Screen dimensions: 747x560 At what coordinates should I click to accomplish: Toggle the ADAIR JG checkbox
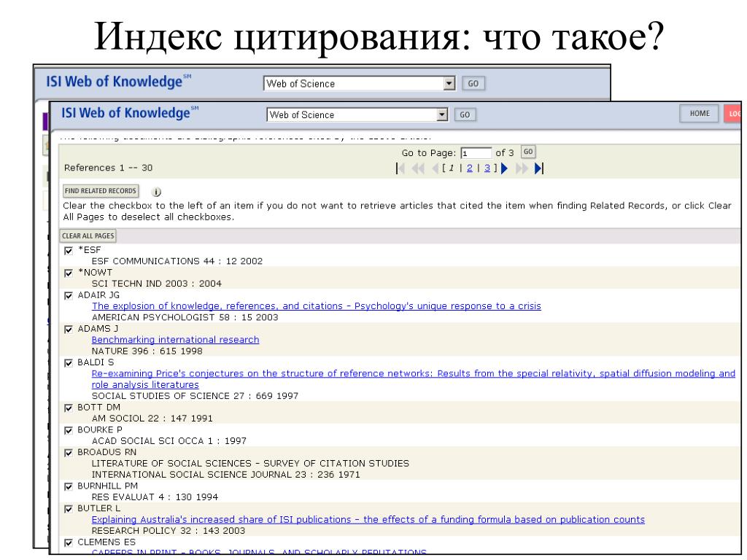tap(69, 295)
